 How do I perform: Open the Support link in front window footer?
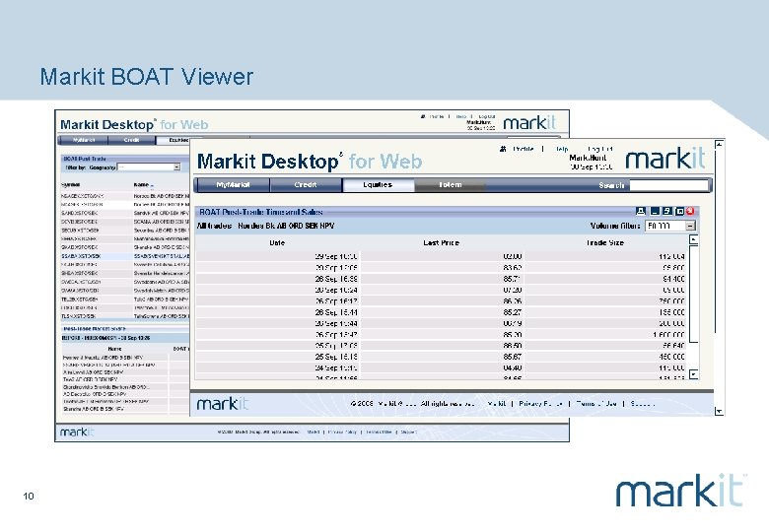click(x=643, y=404)
